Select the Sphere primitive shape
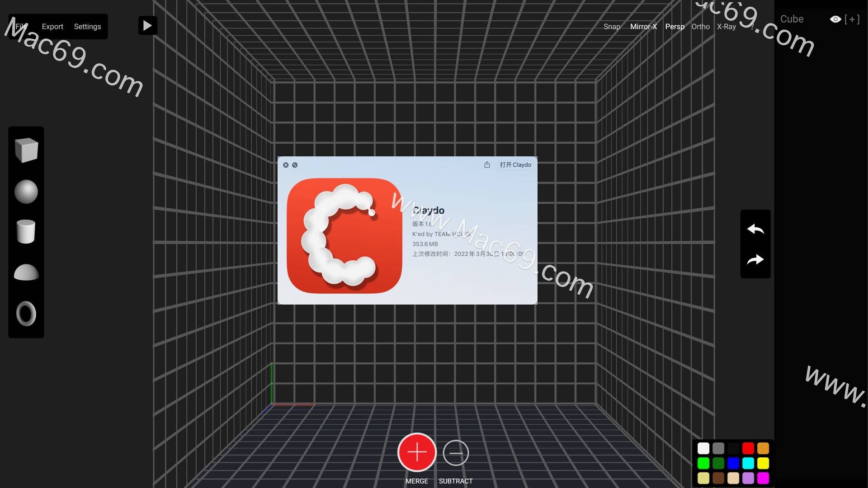Viewport: 868px width, 488px height. [26, 191]
